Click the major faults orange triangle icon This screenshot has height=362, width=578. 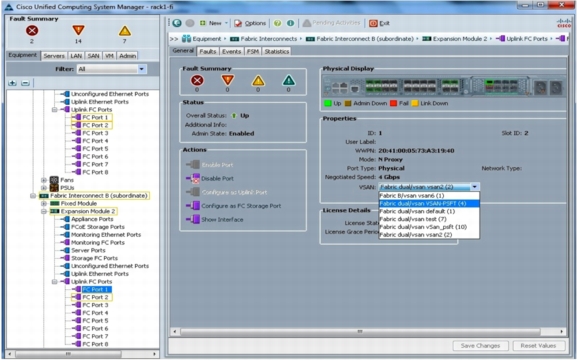pyautogui.click(x=79, y=31)
